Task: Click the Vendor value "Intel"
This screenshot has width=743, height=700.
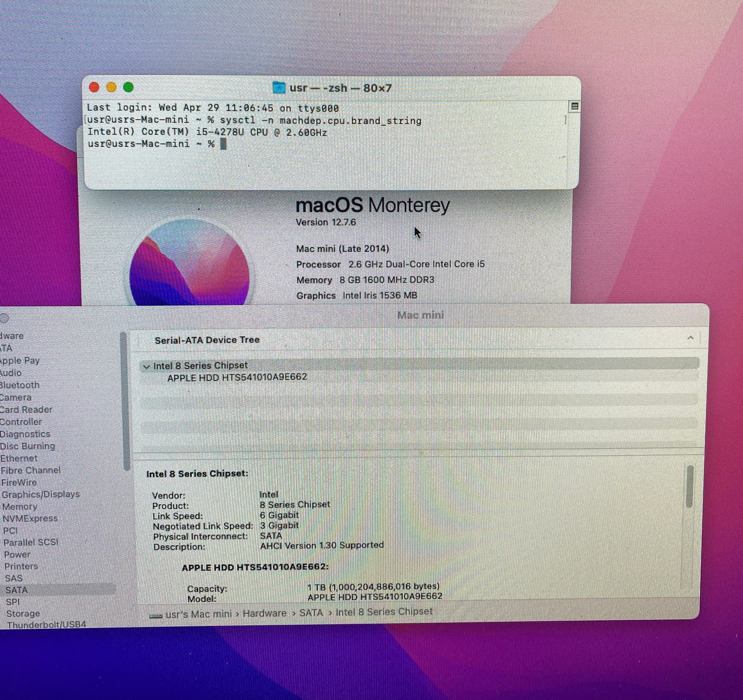Action: click(269, 494)
